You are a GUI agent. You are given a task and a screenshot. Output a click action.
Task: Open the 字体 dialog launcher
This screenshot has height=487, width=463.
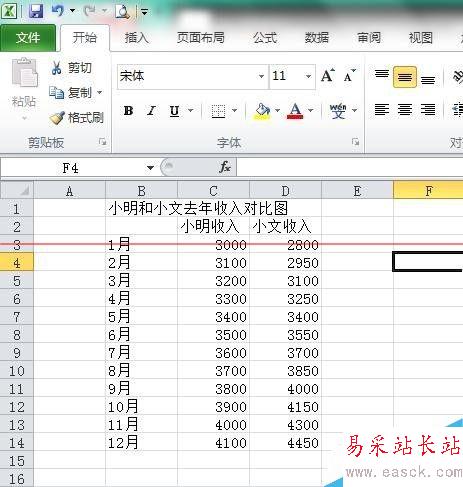355,142
